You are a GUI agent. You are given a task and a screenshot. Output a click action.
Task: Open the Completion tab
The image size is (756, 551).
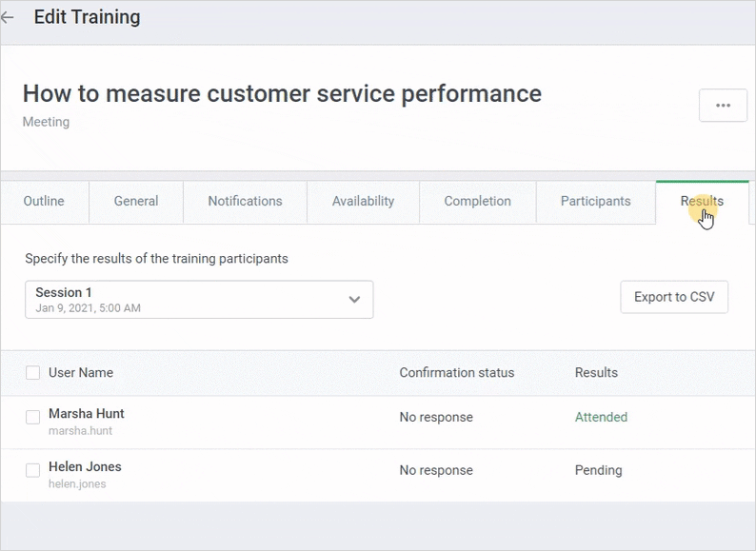click(x=477, y=202)
